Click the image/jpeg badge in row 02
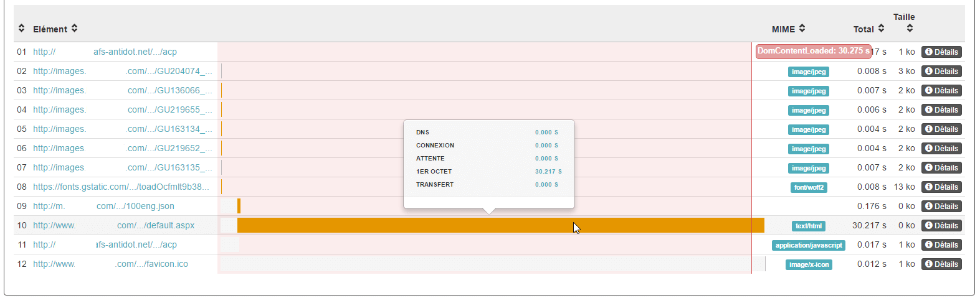The width and height of the screenshot is (980, 298). [809, 72]
